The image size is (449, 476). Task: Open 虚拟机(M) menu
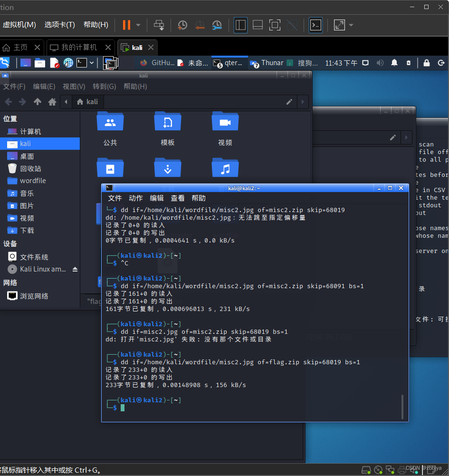(19, 25)
